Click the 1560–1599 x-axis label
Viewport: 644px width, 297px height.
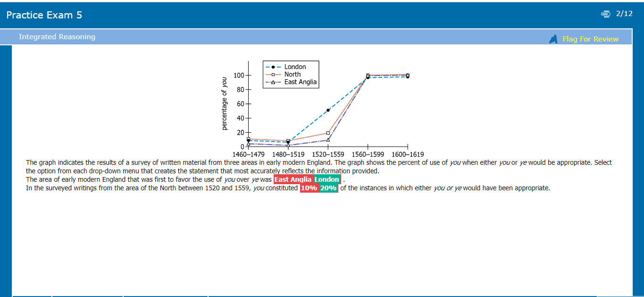[x=368, y=154]
